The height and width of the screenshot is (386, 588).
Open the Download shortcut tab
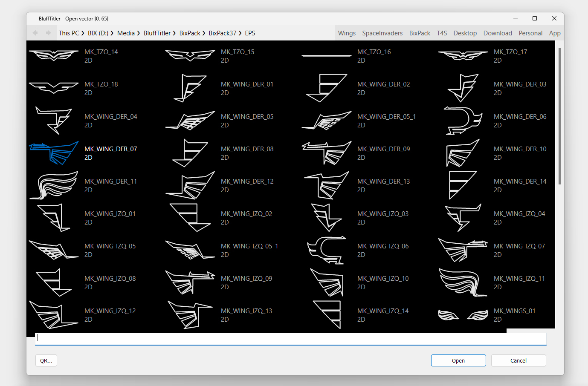[497, 33]
